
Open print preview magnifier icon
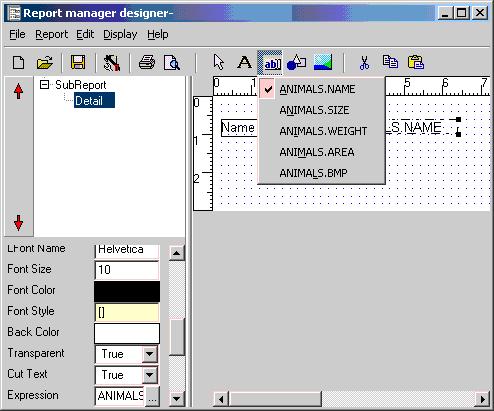point(172,62)
